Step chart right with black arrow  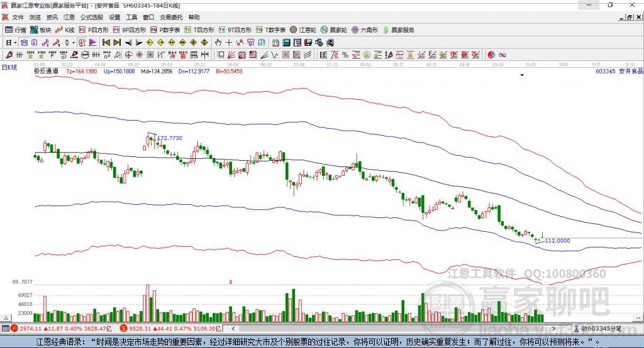139,43
